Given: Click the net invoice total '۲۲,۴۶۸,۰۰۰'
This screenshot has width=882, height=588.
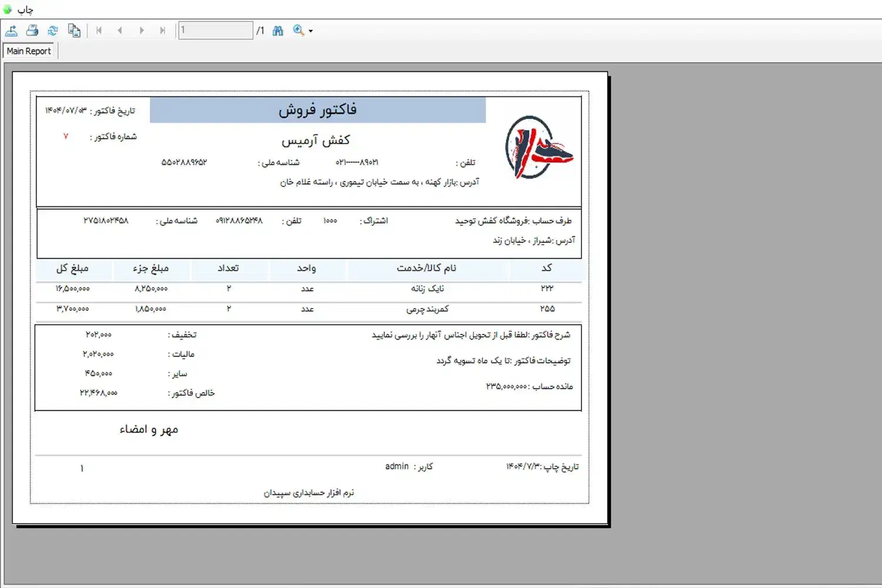Looking at the screenshot, I should [99, 393].
